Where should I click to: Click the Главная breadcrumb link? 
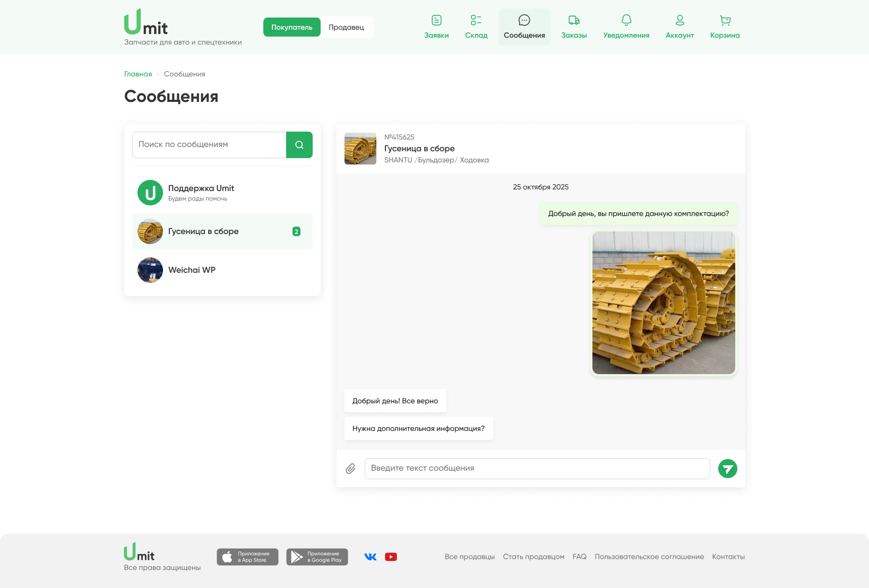tap(138, 74)
